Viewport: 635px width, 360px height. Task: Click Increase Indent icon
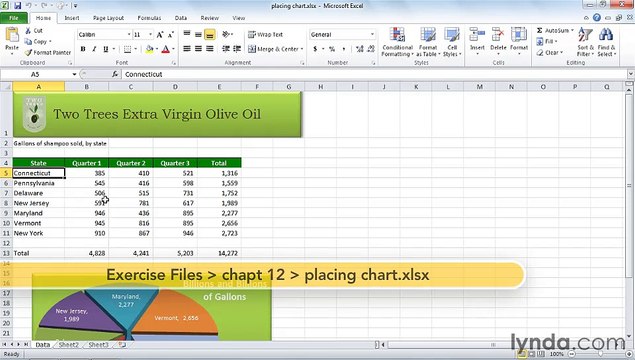pos(237,49)
